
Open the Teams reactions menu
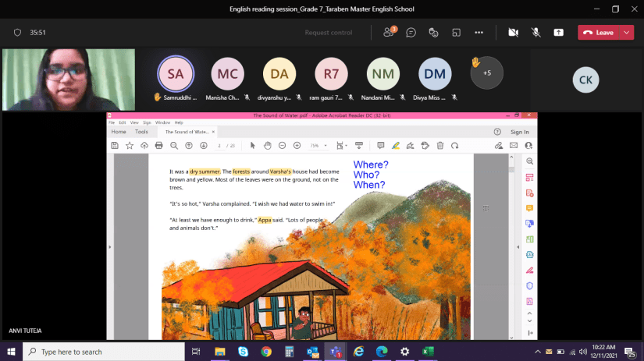coord(433,32)
